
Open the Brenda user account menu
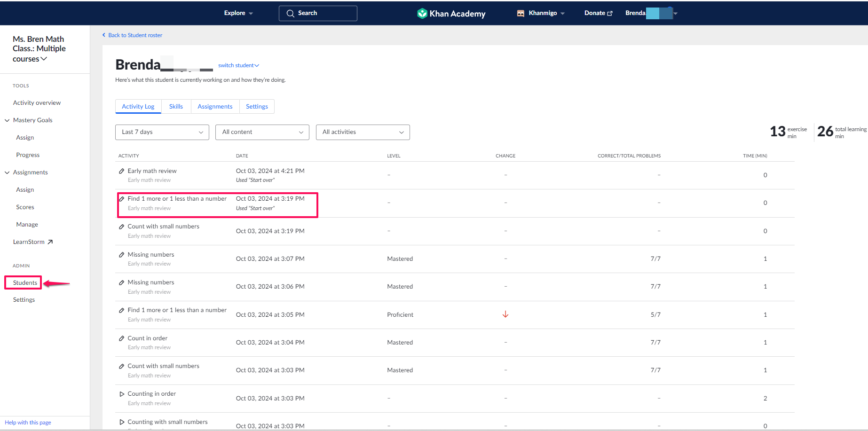(x=651, y=13)
